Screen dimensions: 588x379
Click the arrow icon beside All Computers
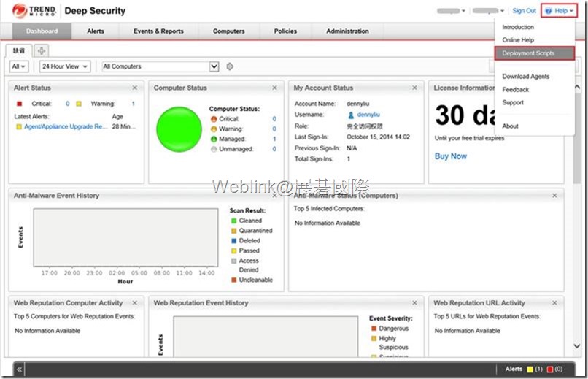pos(230,66)
